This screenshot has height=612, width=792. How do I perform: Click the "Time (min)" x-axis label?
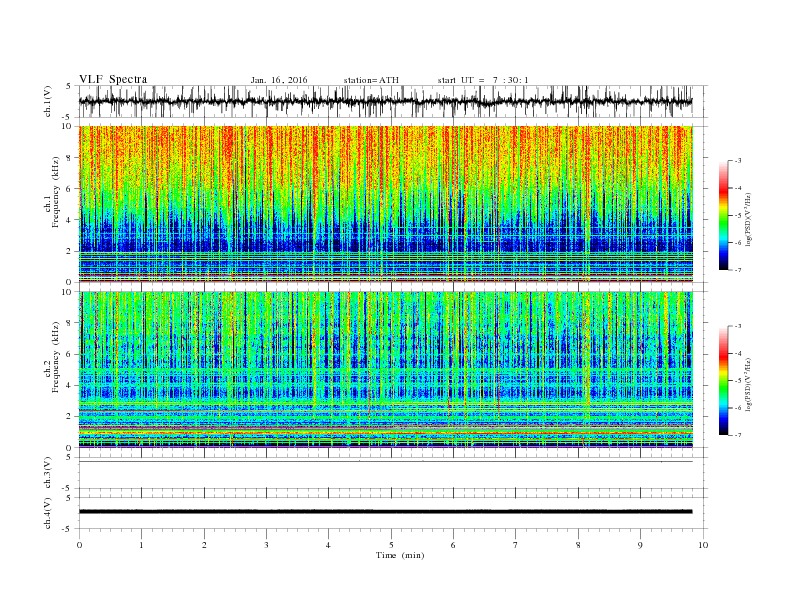(400, 555)
